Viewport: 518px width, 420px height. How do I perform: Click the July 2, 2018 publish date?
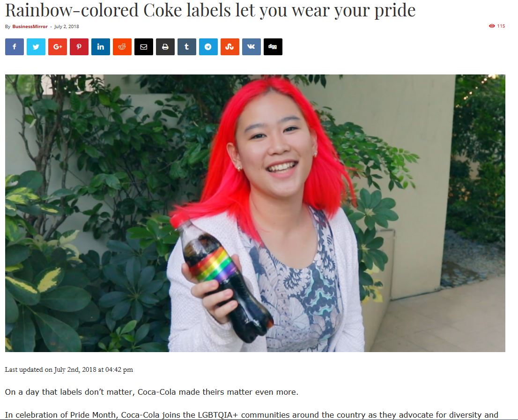[67, 26]
